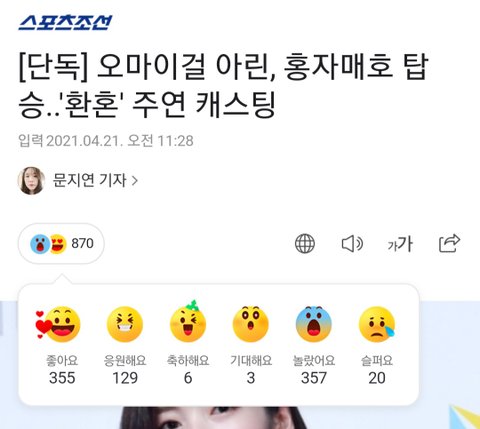Select the 응원해요 grinning emoji reaction
Viewport: 480px width, 429px height.
125,324
